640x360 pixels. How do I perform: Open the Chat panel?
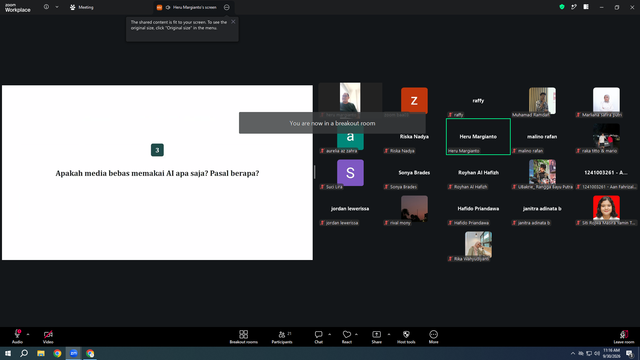318,337
